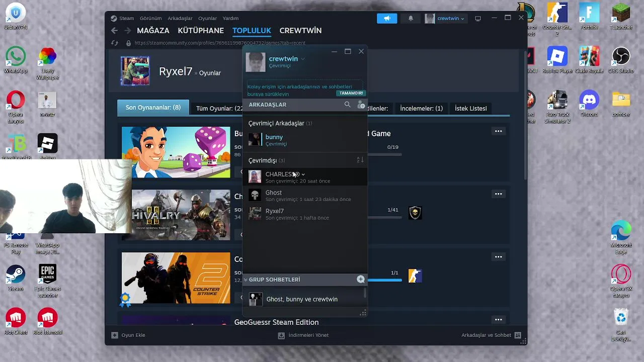Collapse the GRUP SOHBETLERİ section
The width and height of the screenshot is (644, 362).
coord(246,280)
